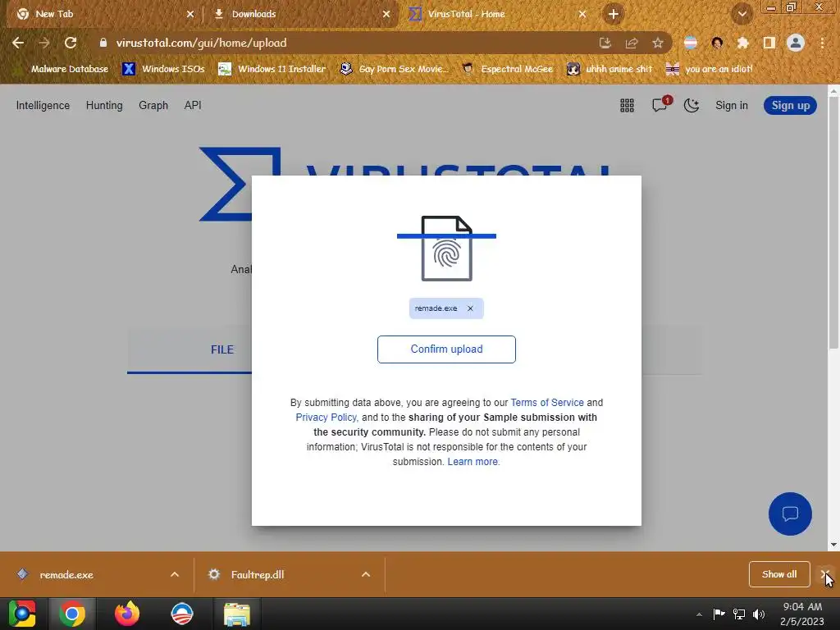Expand the tab search dropdown
Image resolution: width=840 pixels, height=630 pixels.
coord(742,14)
